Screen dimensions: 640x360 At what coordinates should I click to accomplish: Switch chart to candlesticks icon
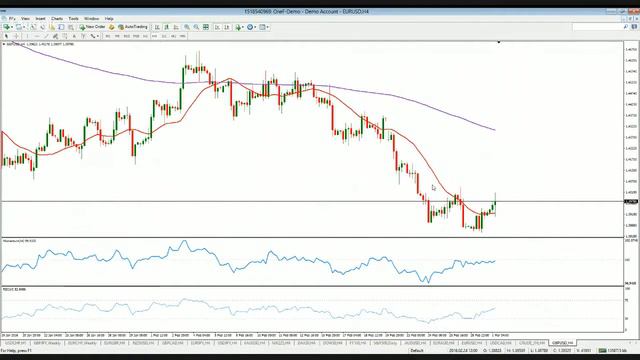pyautogui.click(x=166, y=27)
